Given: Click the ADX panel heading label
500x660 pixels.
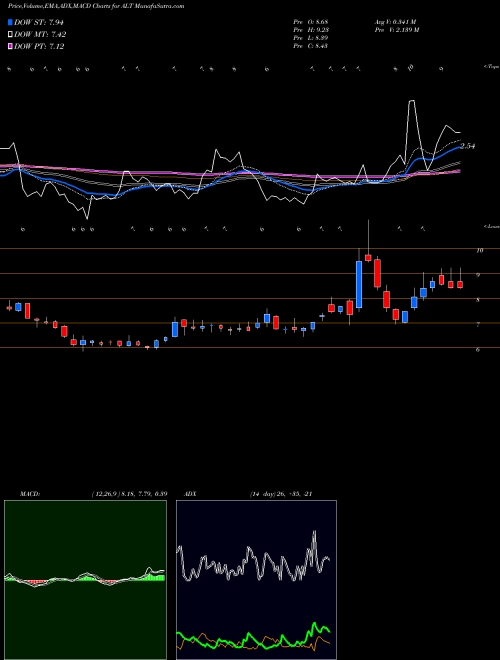Looking at the screenshot, I should tap(190, 494).
